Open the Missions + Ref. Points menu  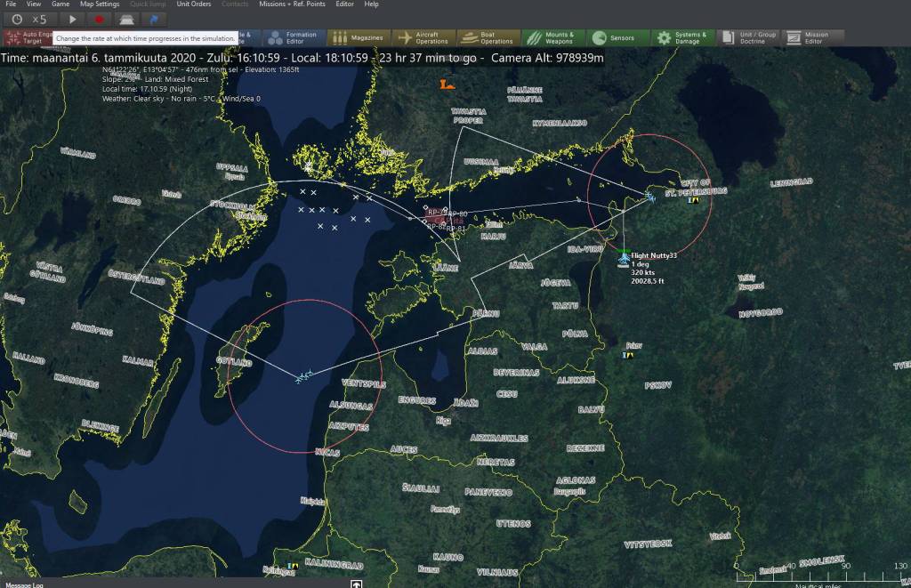pos(291,4)
